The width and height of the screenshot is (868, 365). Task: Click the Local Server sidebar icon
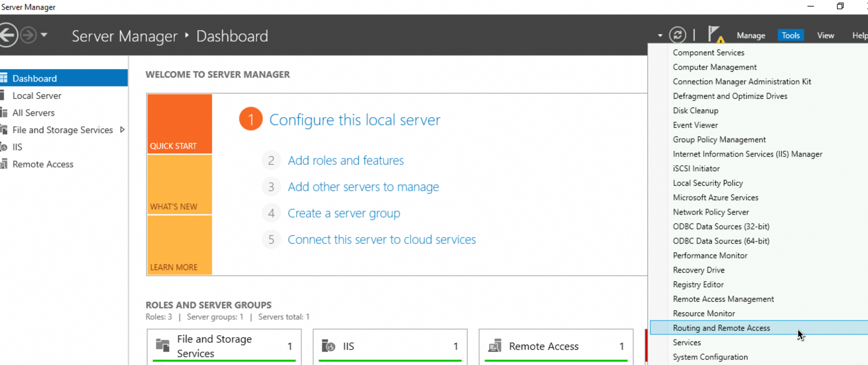coord(3,96)
